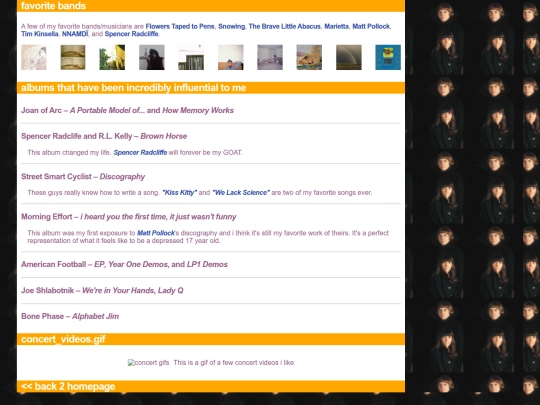Open the Marietta band link
This screenshot has width=540, height=405.
point(336,27)
